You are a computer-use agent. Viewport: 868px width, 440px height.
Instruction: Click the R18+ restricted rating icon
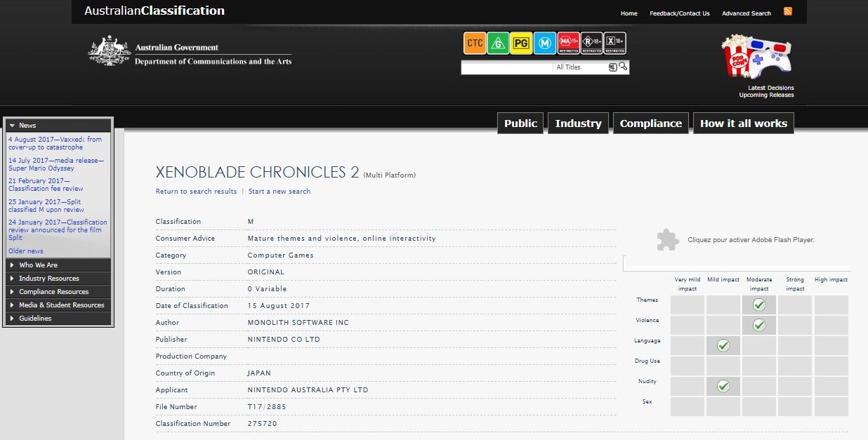(x=591, y=44)
